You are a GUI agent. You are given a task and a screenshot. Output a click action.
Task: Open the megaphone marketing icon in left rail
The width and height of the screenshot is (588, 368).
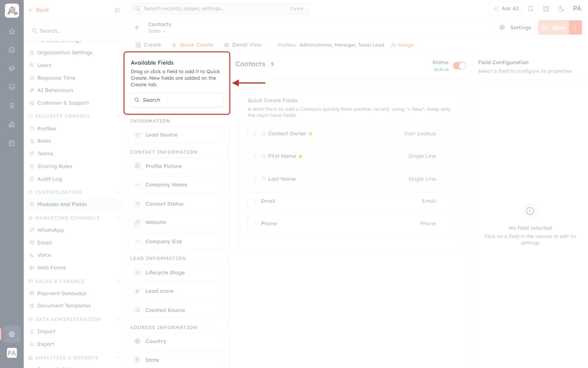point(12,68)
